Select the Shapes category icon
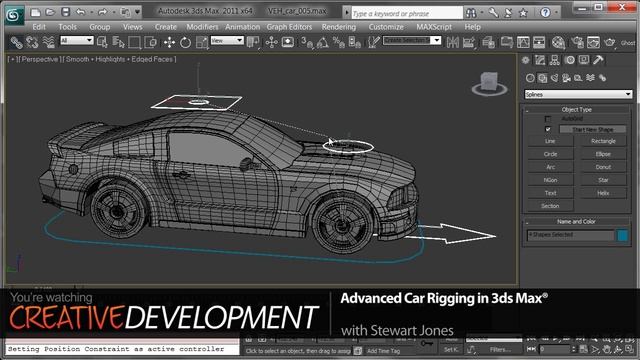The width and height of the screenshot is (640, 360). (x=542, y=78)
